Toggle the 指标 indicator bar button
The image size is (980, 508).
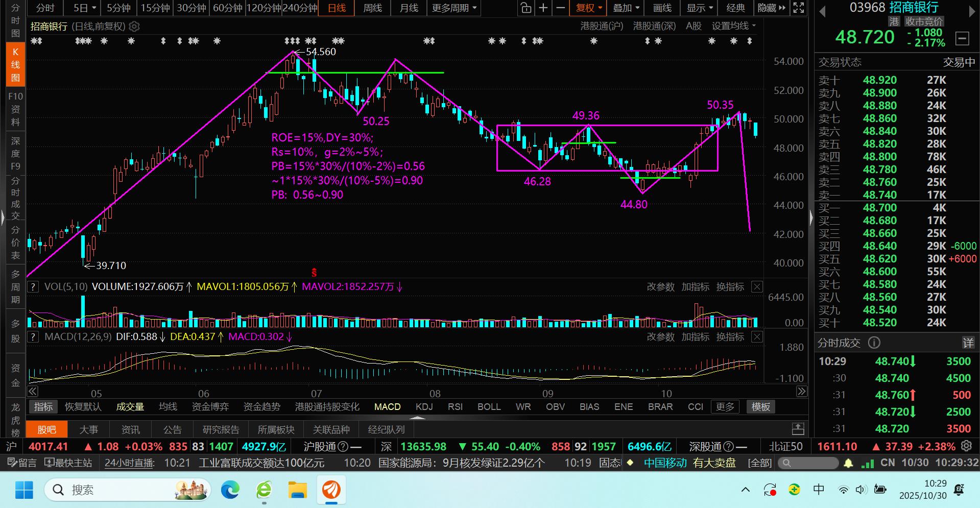click(x=43, y=407)
